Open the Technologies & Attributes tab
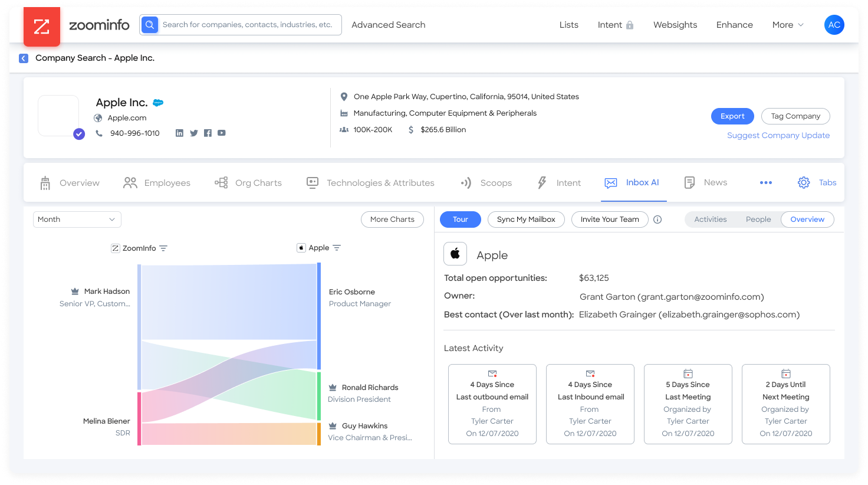 370,183
